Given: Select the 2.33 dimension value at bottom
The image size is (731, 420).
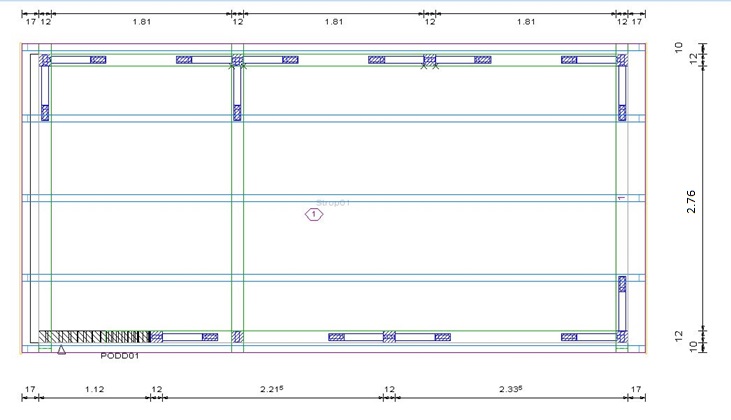Looking at the screenshot, I should click(510, 389).
